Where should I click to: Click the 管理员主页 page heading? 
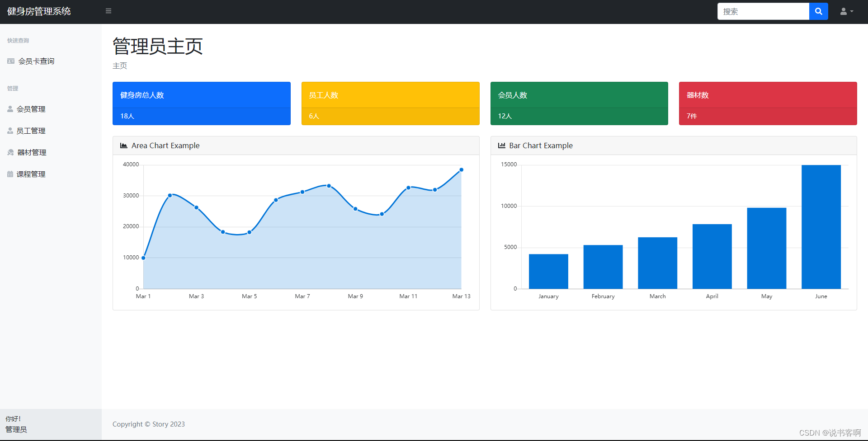158,46
